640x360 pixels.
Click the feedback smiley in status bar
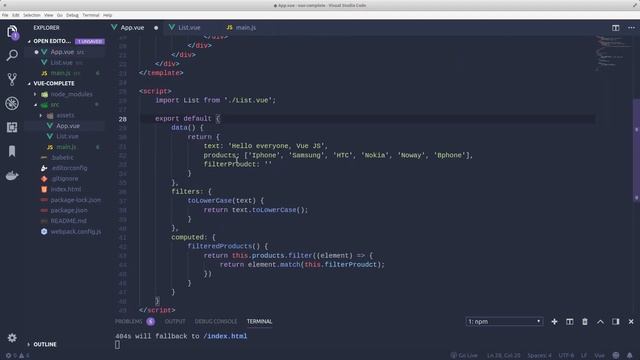click(616, 355)
